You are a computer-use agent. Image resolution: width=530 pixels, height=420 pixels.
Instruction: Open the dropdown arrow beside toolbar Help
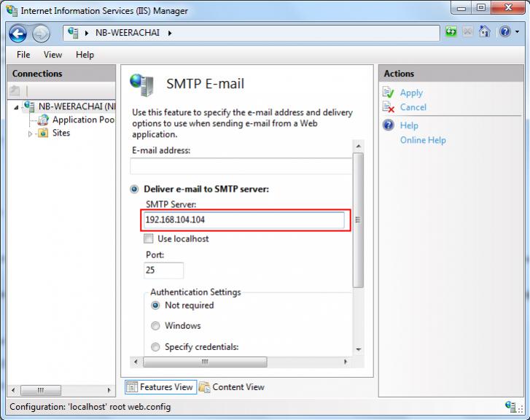[517, 32]
